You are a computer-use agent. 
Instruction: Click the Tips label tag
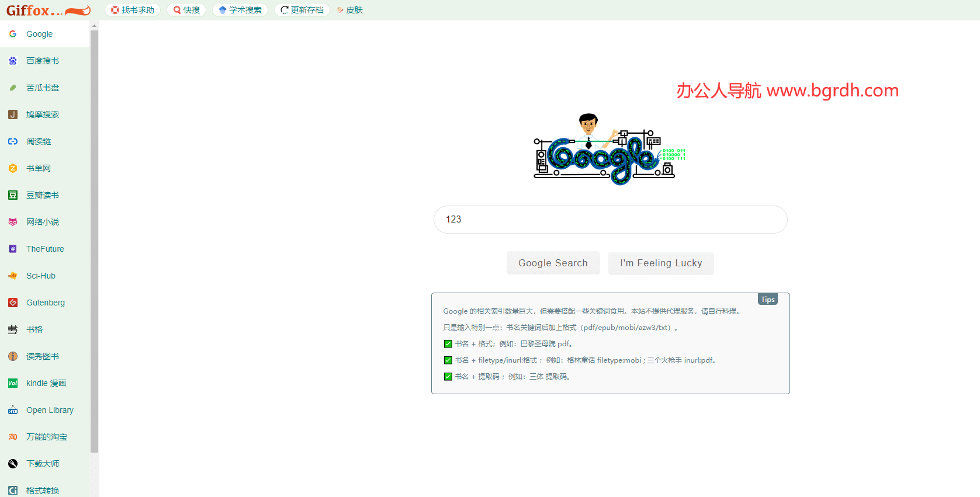[768, 299]
